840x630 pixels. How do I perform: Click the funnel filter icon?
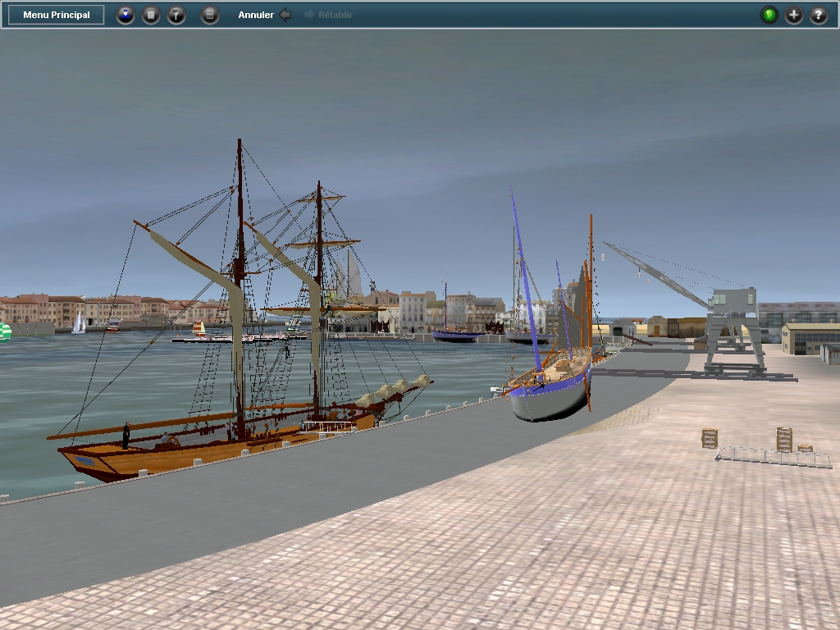click(x=176, y=15)
